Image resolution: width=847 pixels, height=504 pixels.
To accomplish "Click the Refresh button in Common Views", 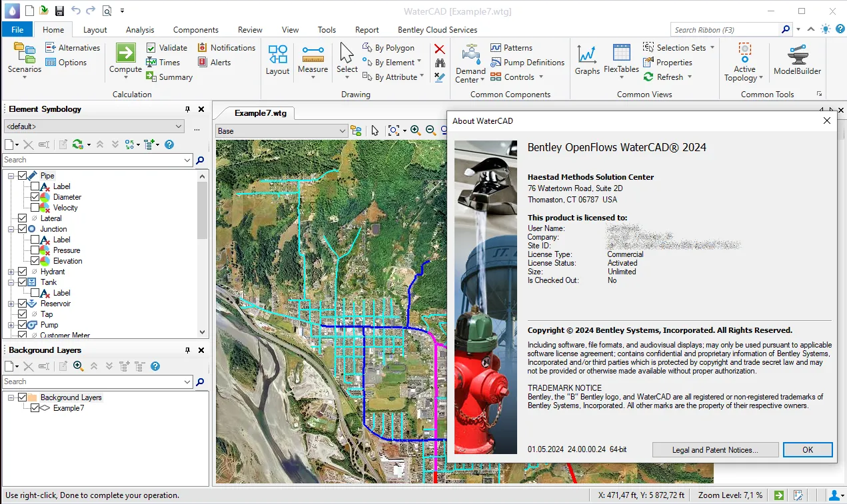I will pyautogui.click(x=668, y=77).
